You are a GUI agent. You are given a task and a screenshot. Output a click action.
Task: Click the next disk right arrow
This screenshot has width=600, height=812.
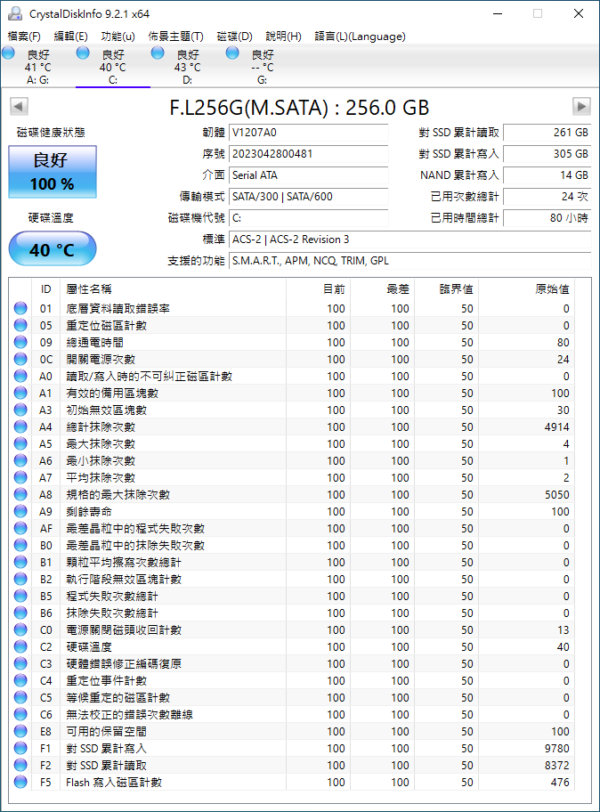pos(581,106)
